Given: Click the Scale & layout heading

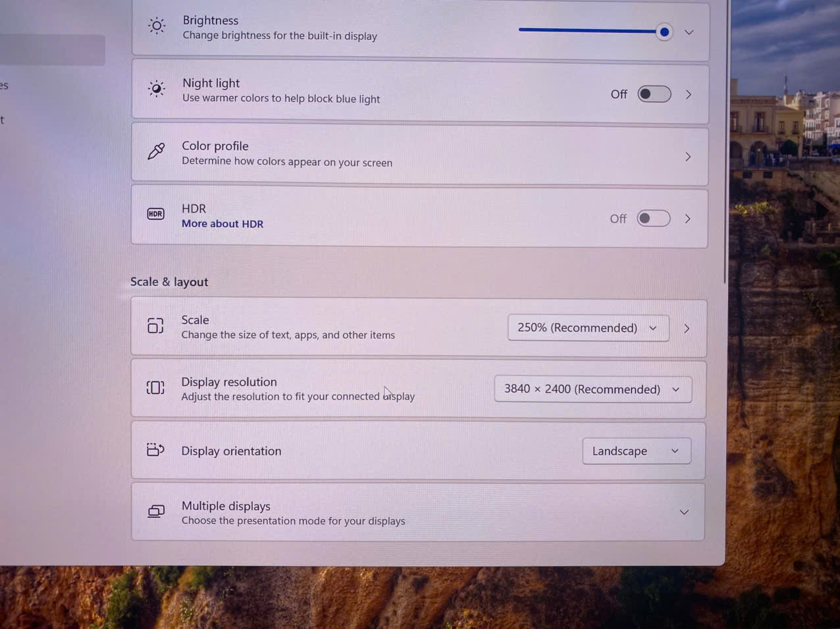Looking at the screenshot, I should (169, 282).
